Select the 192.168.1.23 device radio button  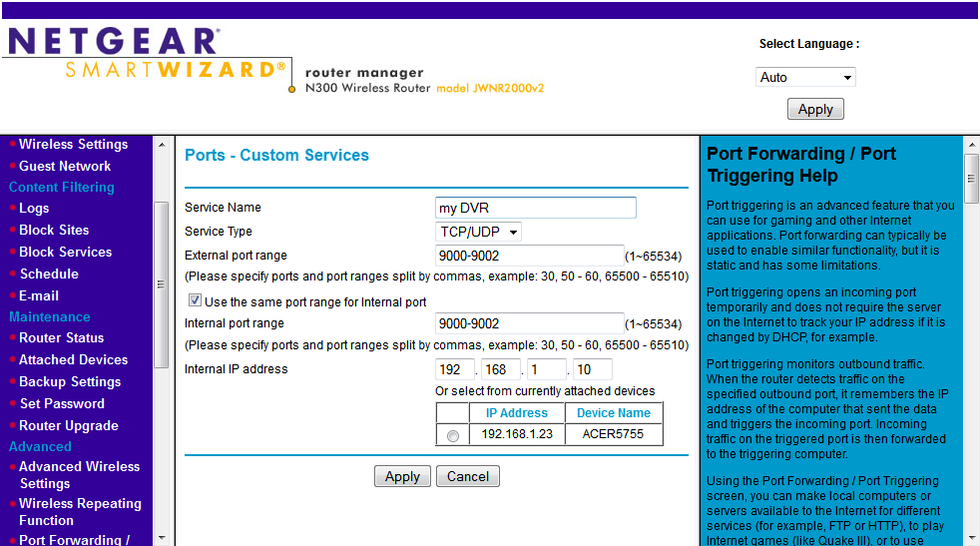tap(453, 435)
